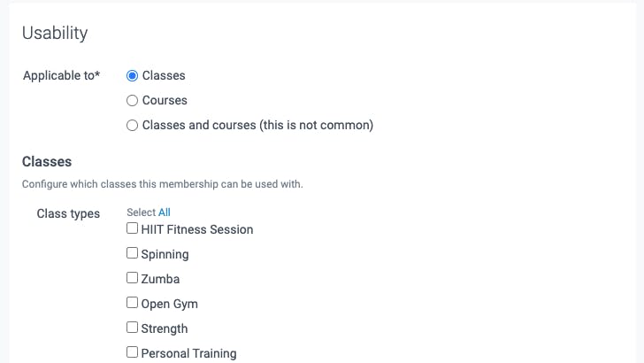644x363 pixels.
Task: Enable the Spinning class type checkbox
Action: tap(133, 253)
